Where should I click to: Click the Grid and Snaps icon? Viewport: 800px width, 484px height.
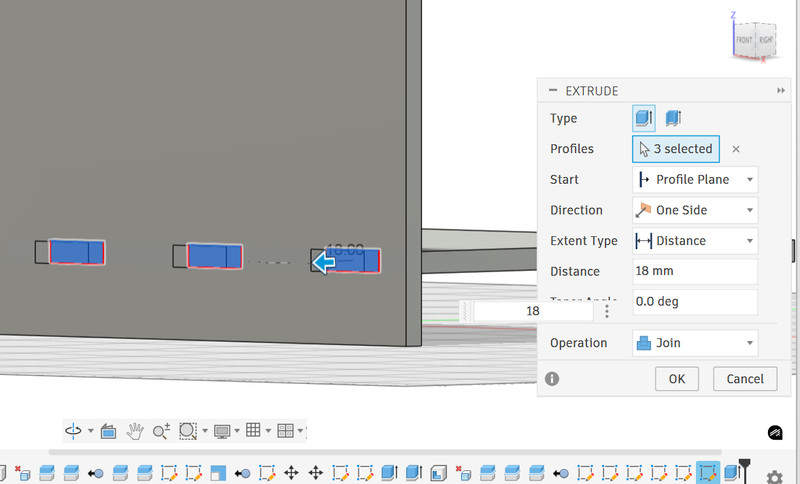click(253, 430)
